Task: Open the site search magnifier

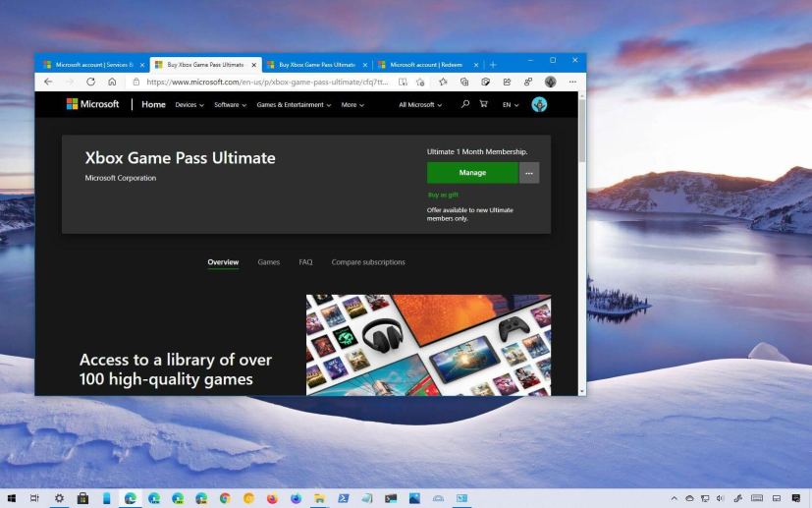Action: coord(465,104)
